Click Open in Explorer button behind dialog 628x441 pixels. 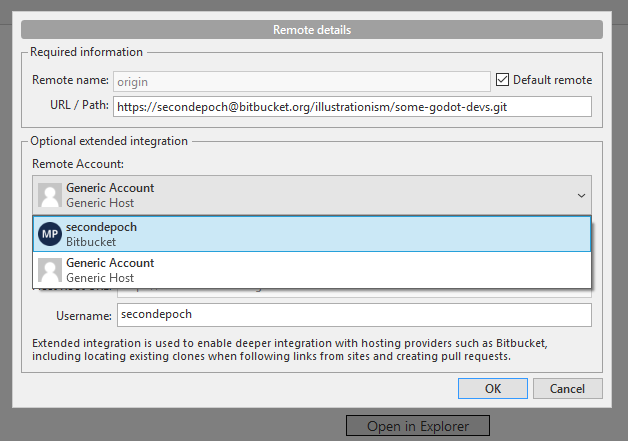(x=418, y=426)
